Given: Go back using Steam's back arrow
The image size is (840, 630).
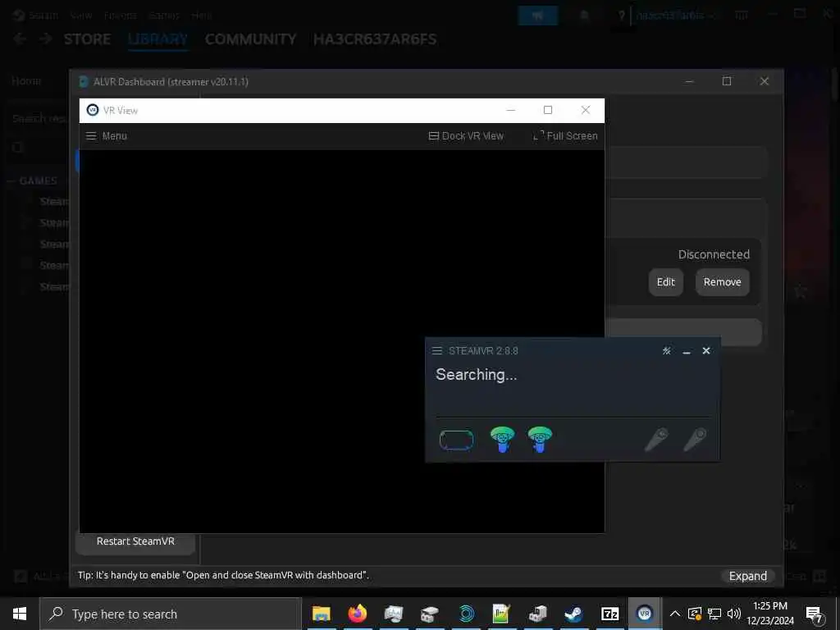Looking at the screenshot, I should [x=20, y=39].
